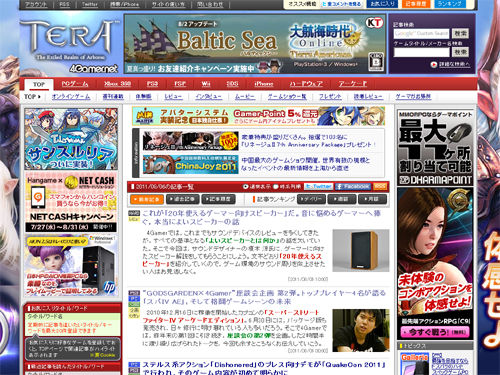Click the KT Koei Tecmo logo in banner
The height and width of the screenshot is (375, 500).
[x=374, y=23]
